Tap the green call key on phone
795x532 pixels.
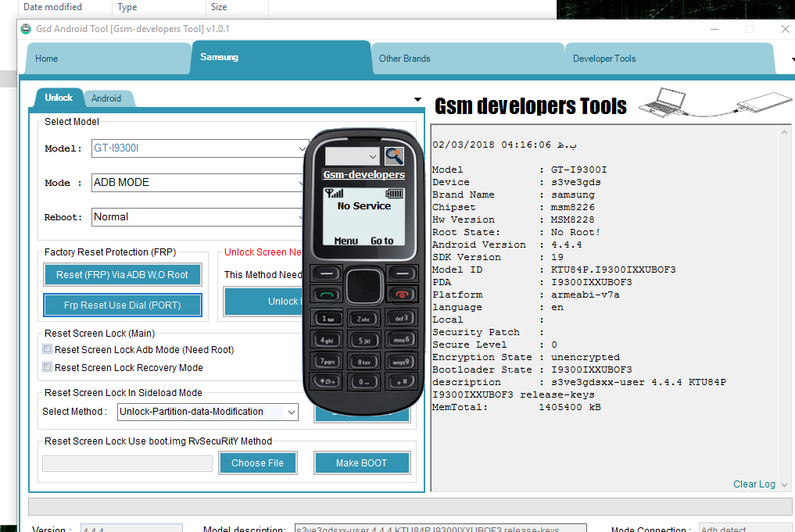(x=327, y=295)
